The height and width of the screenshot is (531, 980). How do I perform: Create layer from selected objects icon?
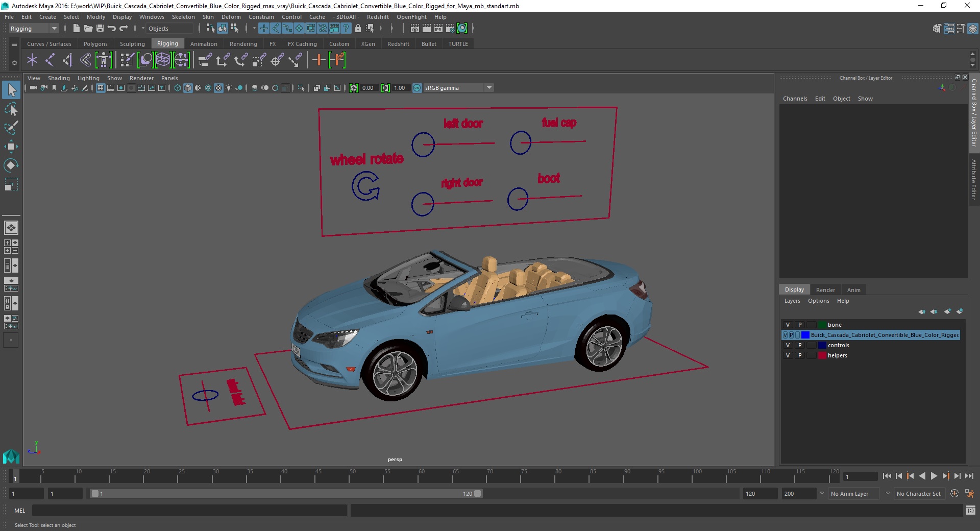tap(960, 311)
